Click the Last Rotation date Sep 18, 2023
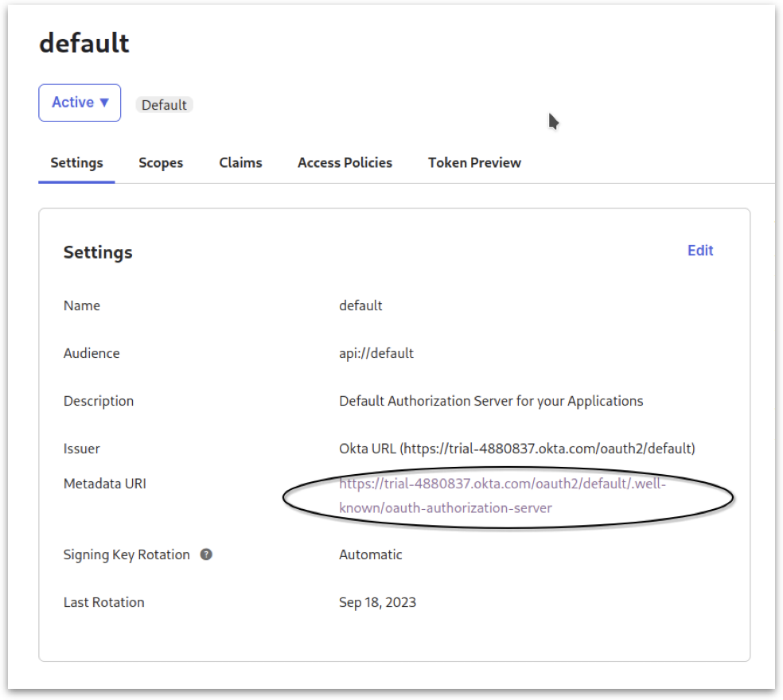 377,602
